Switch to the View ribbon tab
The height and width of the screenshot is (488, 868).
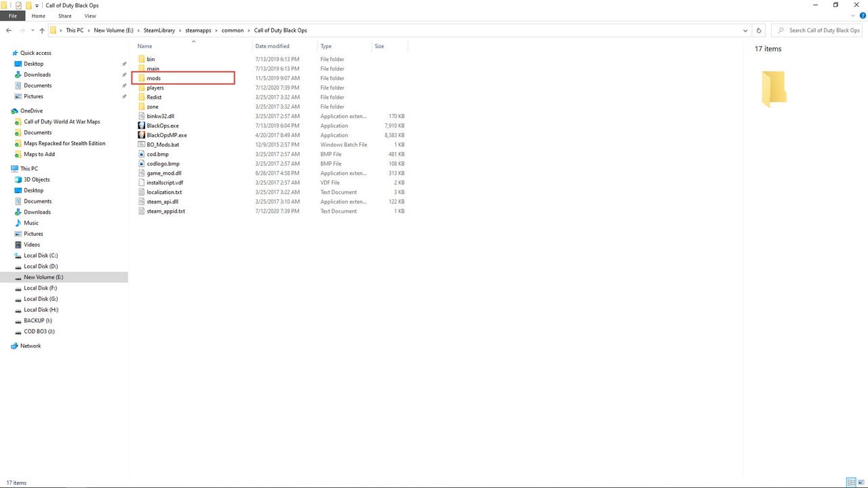click(90, 16)
